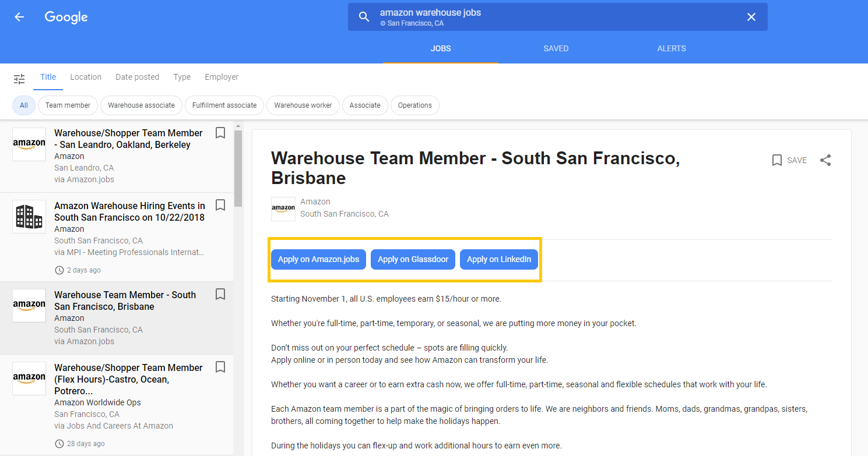Select the Employer filter tab

pyautogui.click(x=222, y=77)
